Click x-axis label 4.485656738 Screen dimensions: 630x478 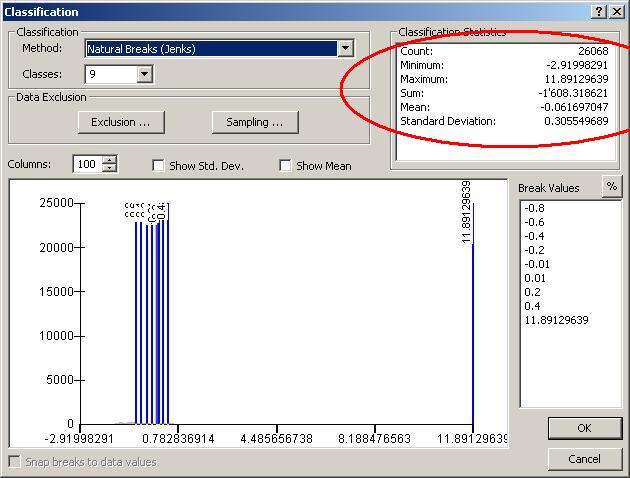pyautogui.click(x=276, y=439)
